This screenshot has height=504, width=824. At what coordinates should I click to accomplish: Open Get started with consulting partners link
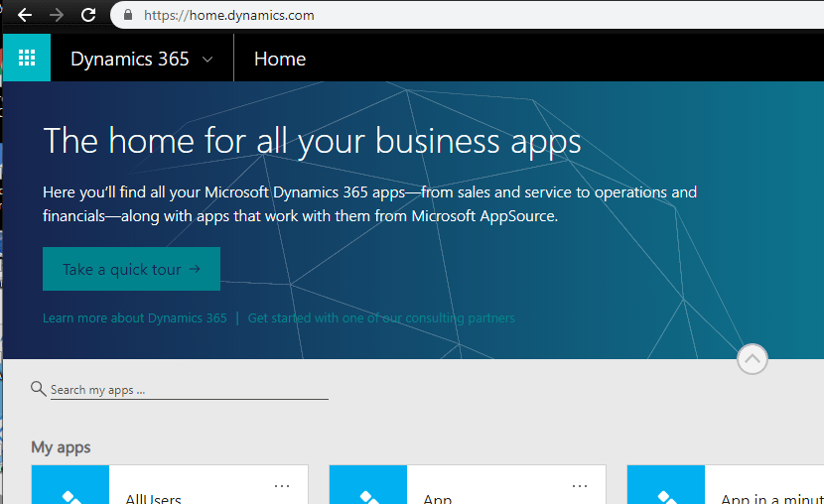coord(381,318)
